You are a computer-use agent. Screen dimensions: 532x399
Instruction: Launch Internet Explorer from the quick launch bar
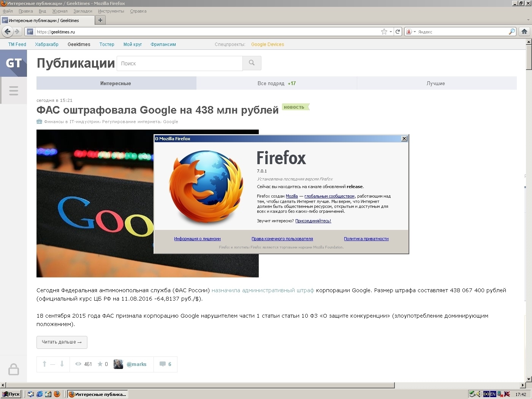[x=40, y=394]
